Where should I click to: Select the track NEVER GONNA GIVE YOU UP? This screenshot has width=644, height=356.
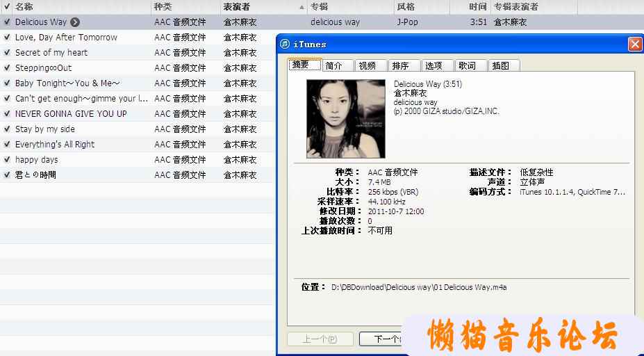(71, 114)
